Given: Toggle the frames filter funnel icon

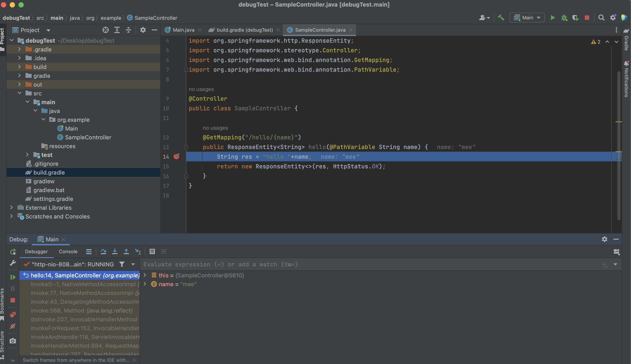Looking at the screenshot, I should pos(122,264).
